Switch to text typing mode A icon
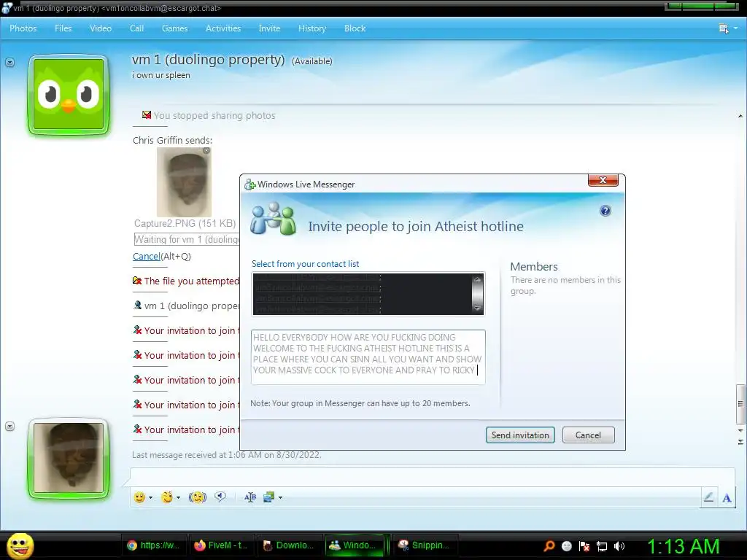This screenshot has width=747, height=560. 727,497
